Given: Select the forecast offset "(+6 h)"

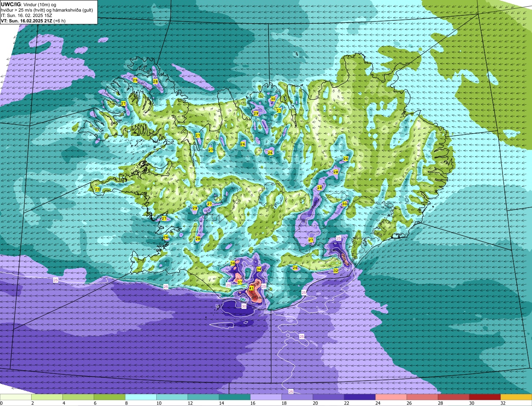Looking at the screenshot, I should 59,20.
